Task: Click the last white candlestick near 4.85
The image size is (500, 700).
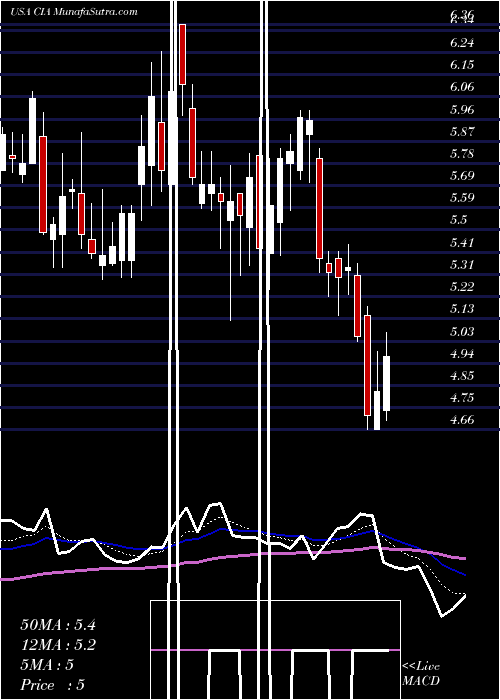Action: pos(387,383)
